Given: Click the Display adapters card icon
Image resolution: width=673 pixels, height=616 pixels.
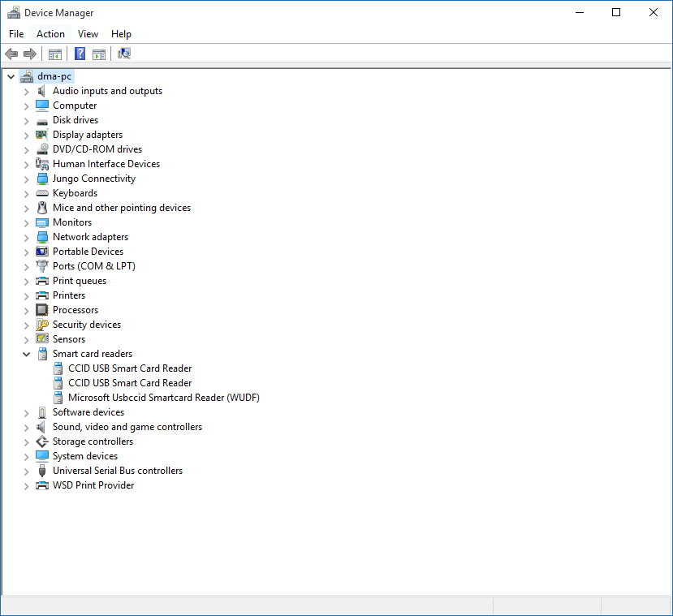Looking at the screenshot, I should (x=42, y=135).
